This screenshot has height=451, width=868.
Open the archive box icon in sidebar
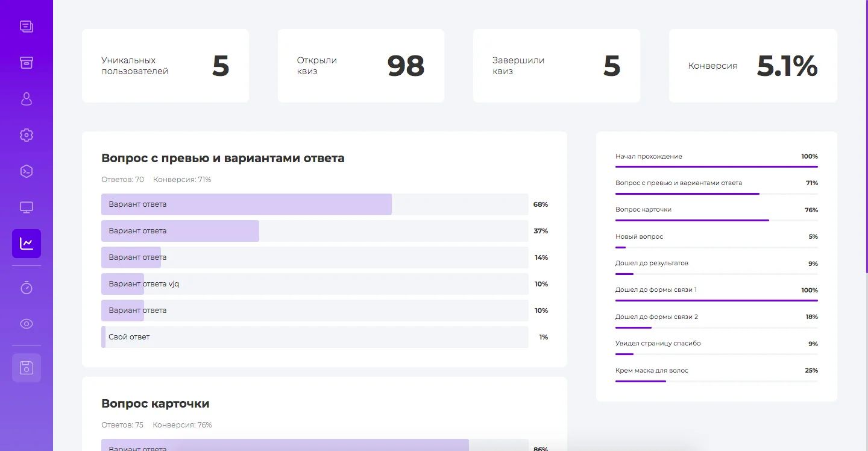[27, 63]
